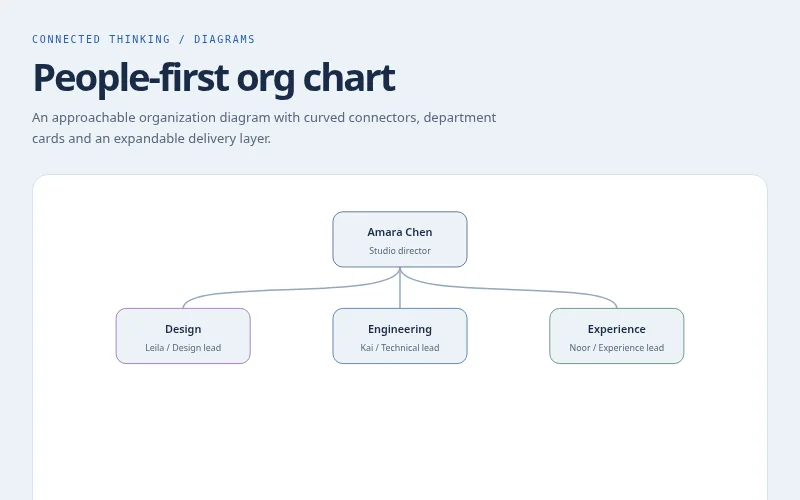Click the Connected Thinking / Diagrams breadcrumb
The width and height of the screenshot is (800, 500).
coord(143,39)
